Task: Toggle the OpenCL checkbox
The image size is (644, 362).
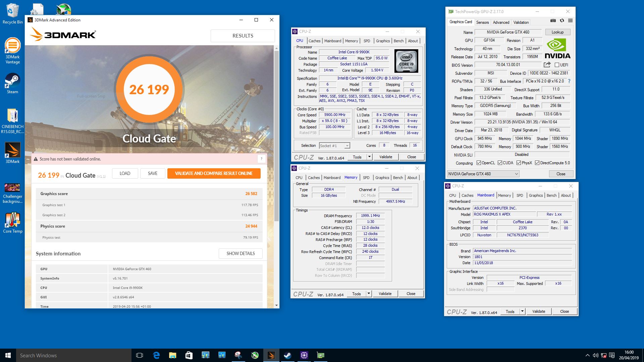Action: pos(479,163)
